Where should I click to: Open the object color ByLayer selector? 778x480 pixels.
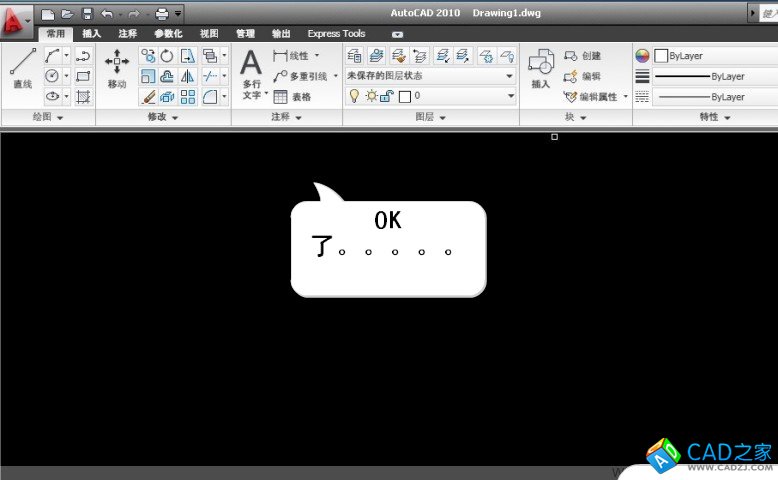tap(715, 56)
